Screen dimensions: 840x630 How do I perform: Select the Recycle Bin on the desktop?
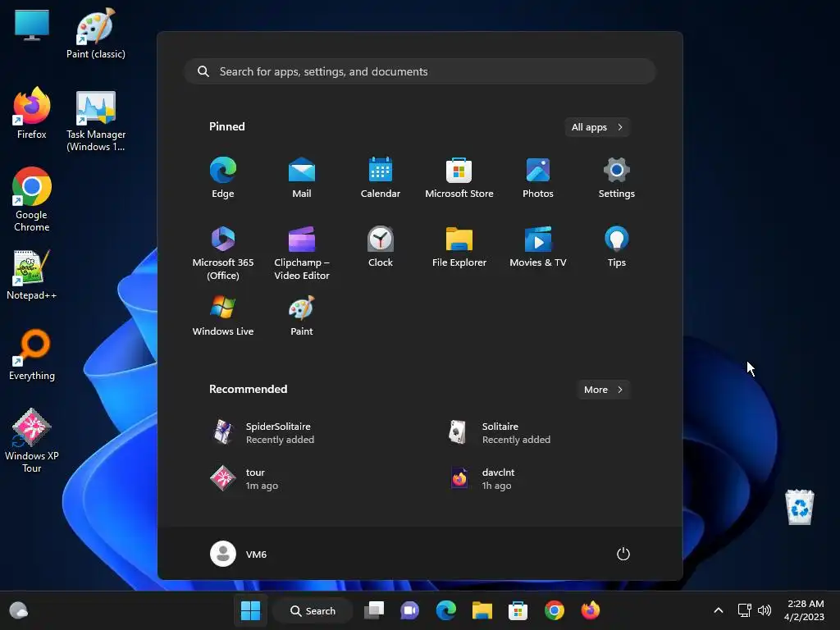pyautogui.click(x=799, y=507)
